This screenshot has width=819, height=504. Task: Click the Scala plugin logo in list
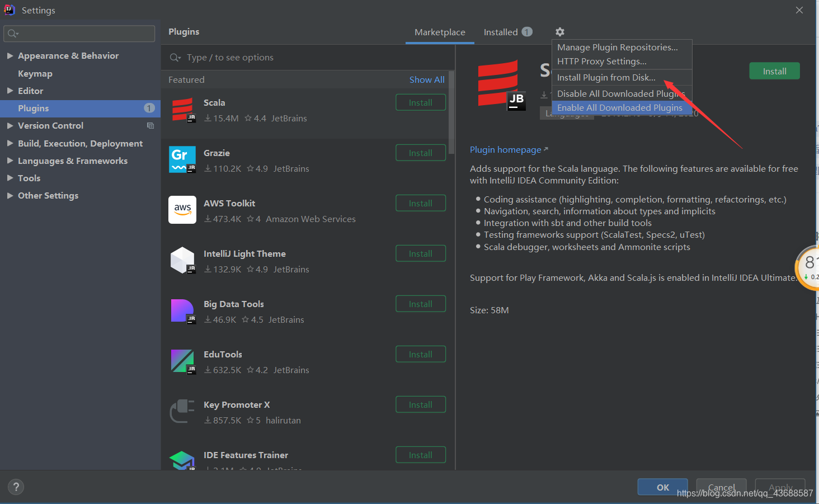coord(182,110)
